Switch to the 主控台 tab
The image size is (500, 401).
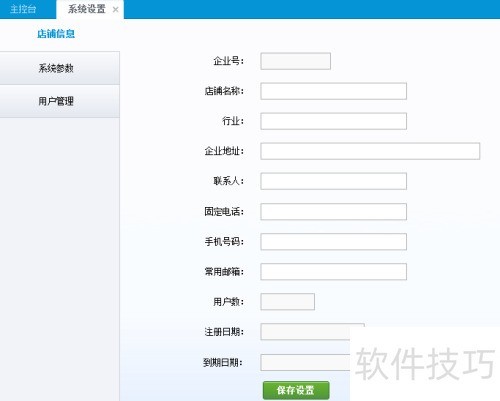tap(23, 9)
